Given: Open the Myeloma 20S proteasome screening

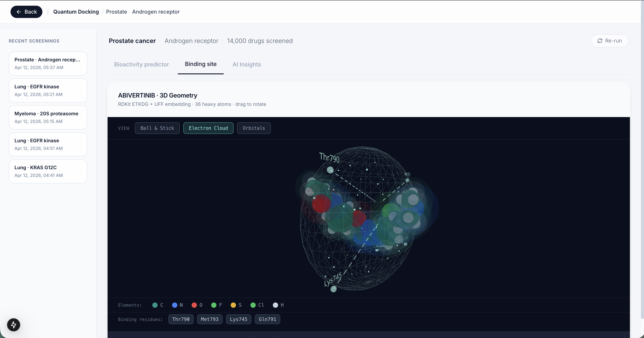Looking at the screenshot, I should (48, 117).
